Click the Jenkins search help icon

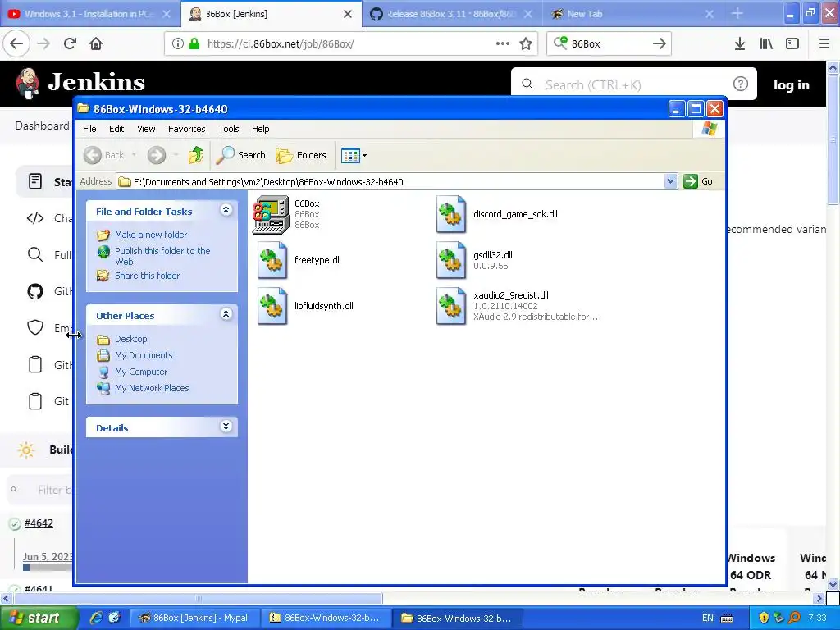pyautogui.click(x=741, y=84)
